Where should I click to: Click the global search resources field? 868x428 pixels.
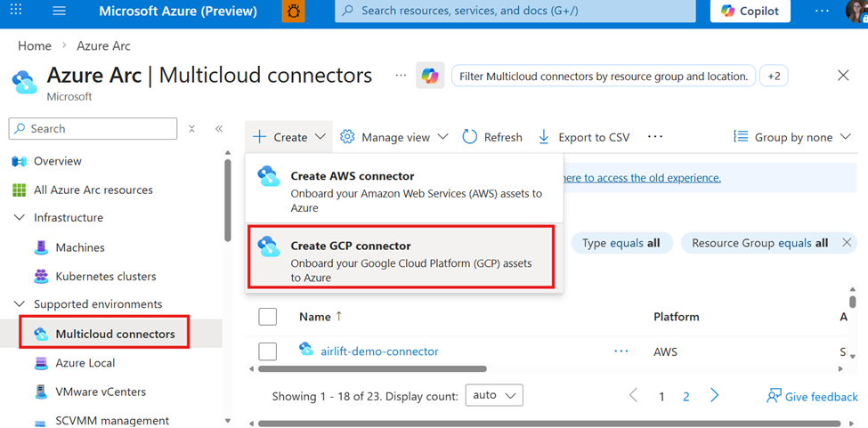515,12
